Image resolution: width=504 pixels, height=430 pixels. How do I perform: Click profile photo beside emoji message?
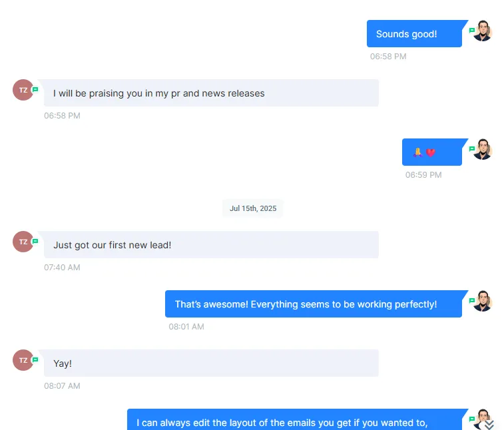tap(483, 149)
